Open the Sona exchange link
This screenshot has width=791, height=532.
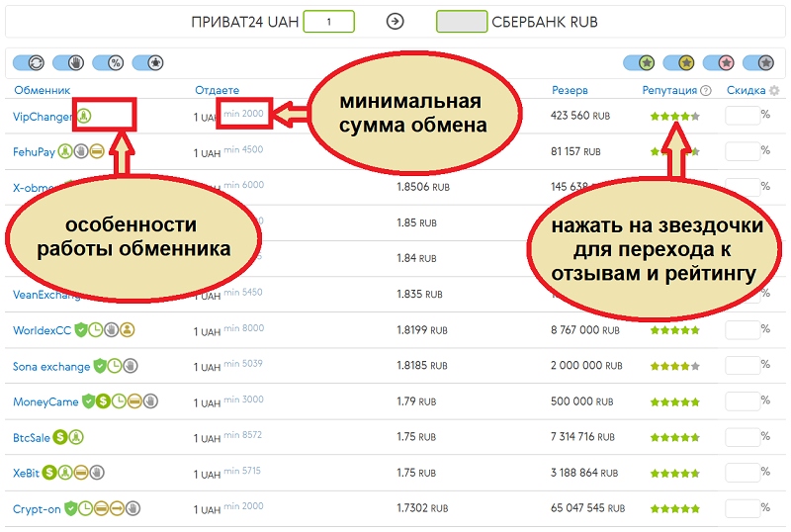51,367
